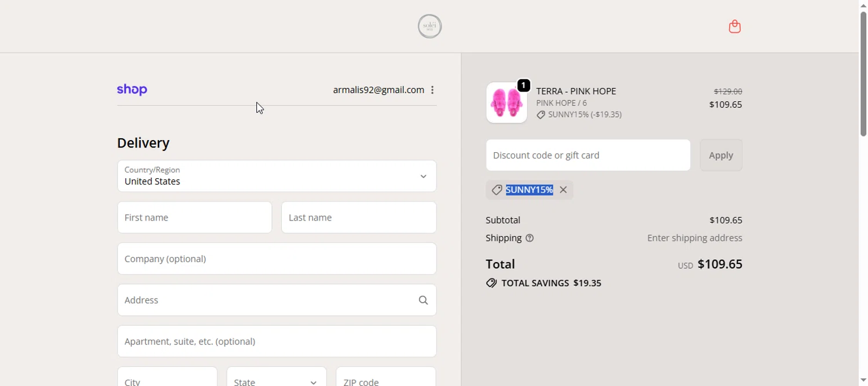This screenshot has width=868, height=386.
Task: Click the Shop pay logo
Action: pyautogui.click(x=132, y=90)
